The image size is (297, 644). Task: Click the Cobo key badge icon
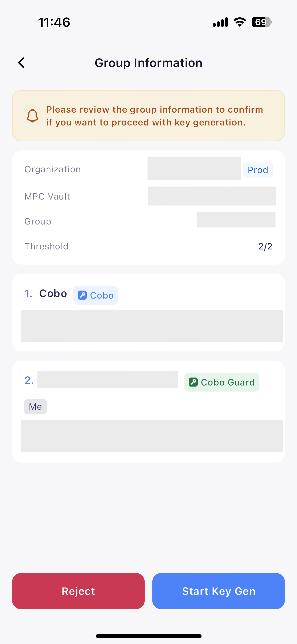pos(82,295)
